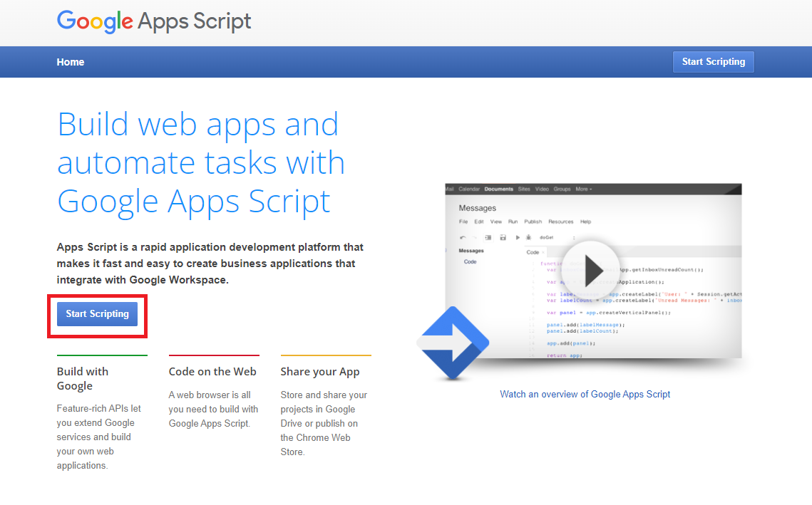
Task: Click the blue Apps Script arrow logo
Action: [453, 343]
